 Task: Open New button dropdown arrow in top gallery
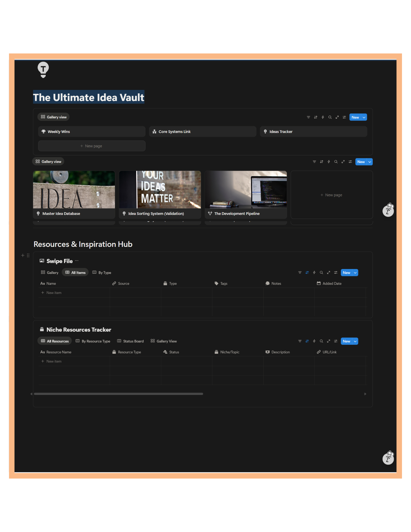tap(364, 117)
